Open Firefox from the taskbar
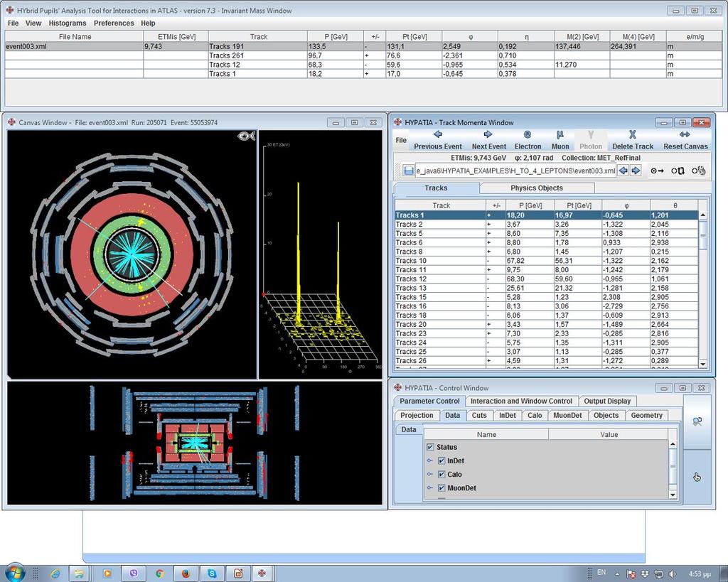This screenshot has width=728, height=582. pyautogui.click(x=186, y=573)
